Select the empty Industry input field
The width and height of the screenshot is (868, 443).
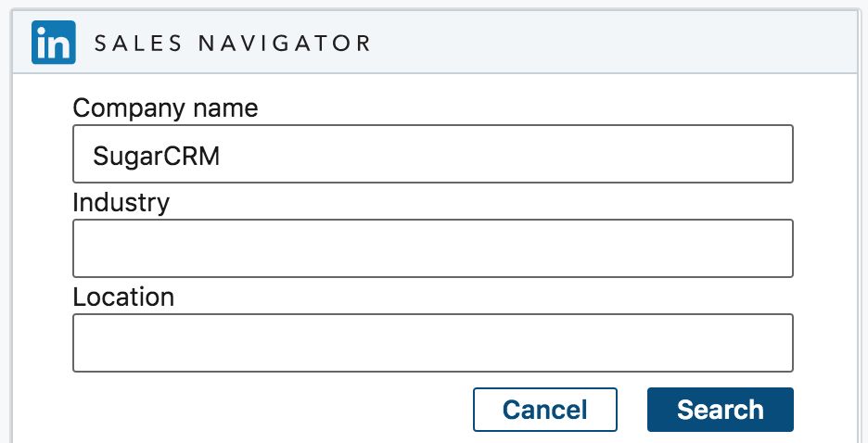click(432, 248)
